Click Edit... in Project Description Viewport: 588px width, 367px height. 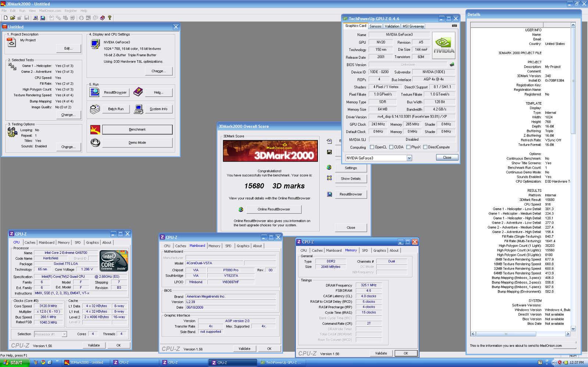tap(68, 48)
